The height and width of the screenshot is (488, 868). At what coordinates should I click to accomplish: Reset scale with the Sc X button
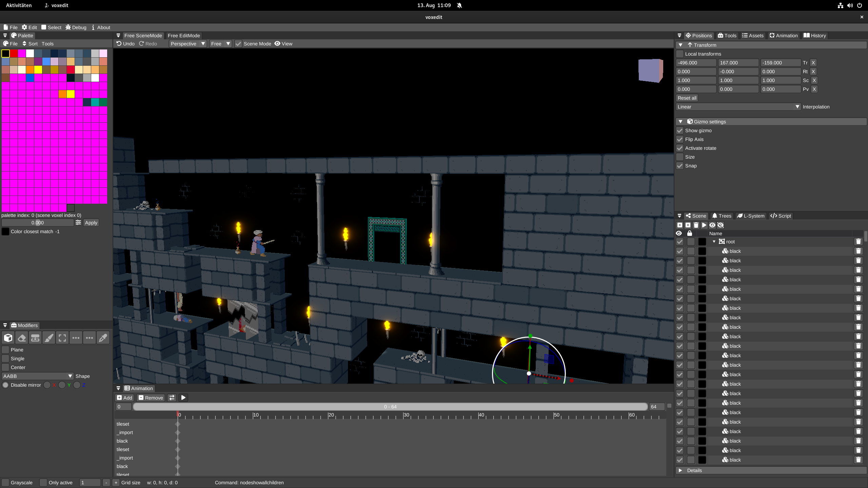(x=814, y=80)
